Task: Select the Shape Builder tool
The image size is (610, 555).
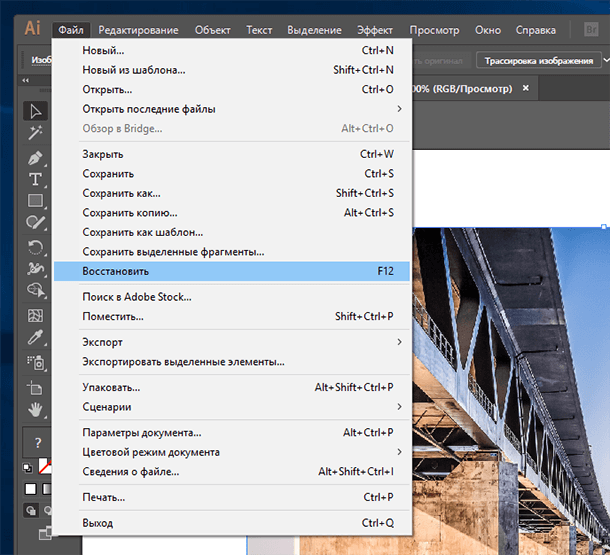Action: pyautogui.click(x=36, y=290)
